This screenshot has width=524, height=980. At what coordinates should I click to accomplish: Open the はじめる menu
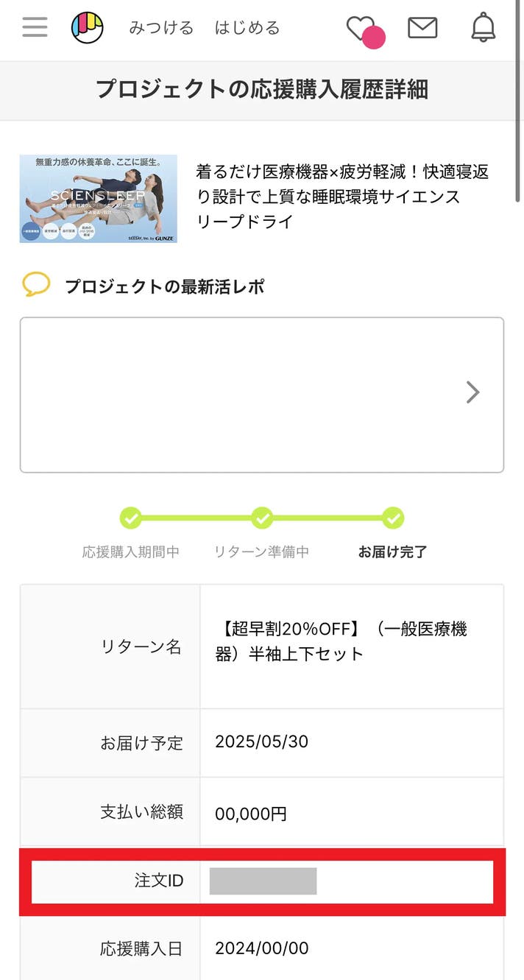point(247,28)
